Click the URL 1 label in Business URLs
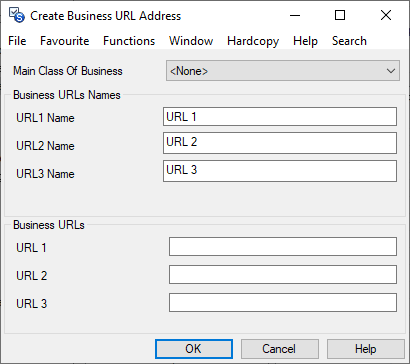410x364 pixels. coord(31,248)
